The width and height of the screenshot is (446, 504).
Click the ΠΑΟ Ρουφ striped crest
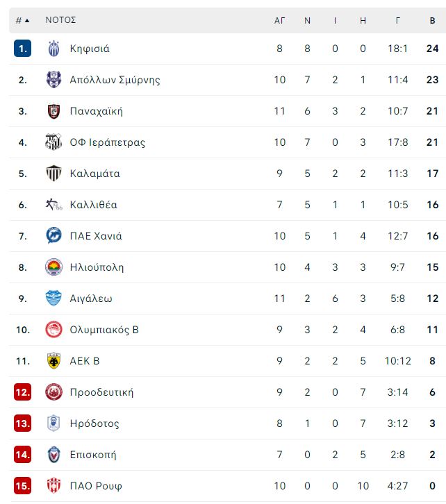[53, 485]
